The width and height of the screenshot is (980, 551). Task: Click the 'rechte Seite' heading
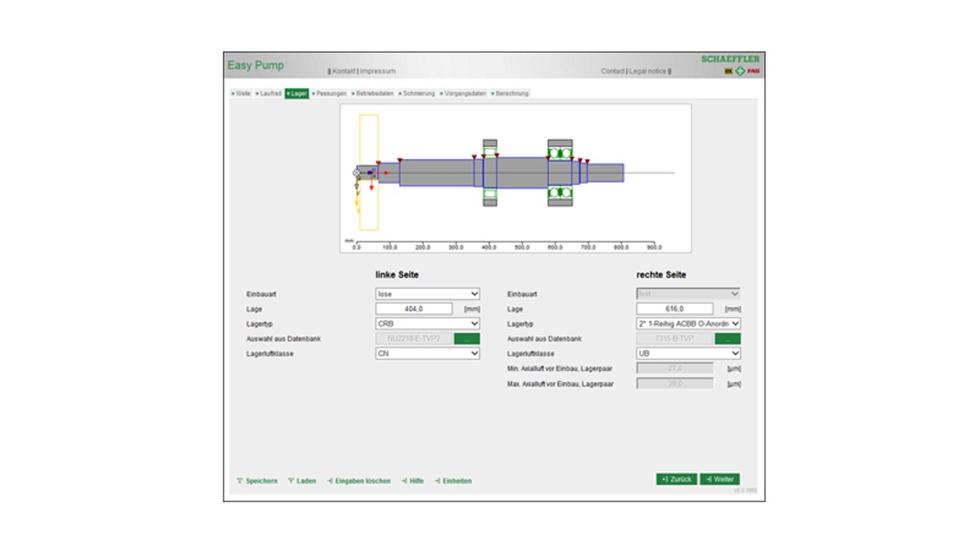661,275
